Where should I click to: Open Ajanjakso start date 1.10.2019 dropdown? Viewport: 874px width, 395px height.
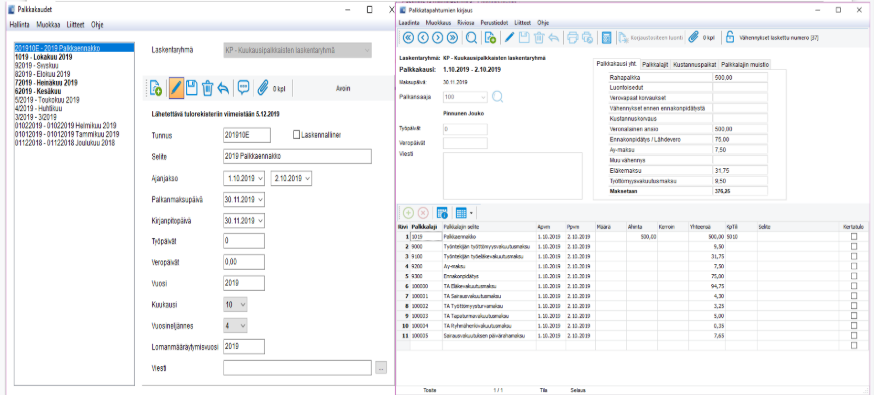(x=260, y=178)
